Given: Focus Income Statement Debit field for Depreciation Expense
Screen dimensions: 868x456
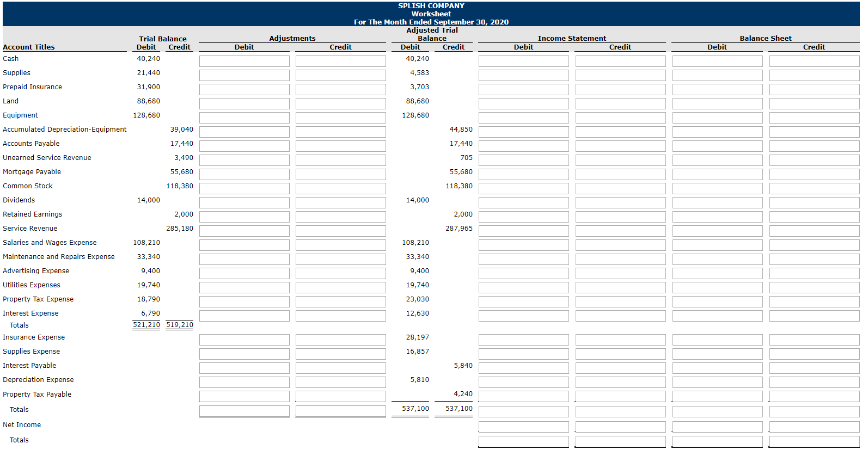Looking at the screenshot, I should [524, 382].
